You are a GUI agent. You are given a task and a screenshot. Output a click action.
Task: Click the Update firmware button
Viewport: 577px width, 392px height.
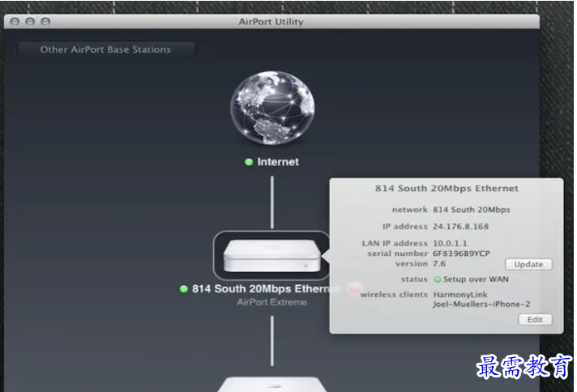pyautogui.click(x=528, y=264)
